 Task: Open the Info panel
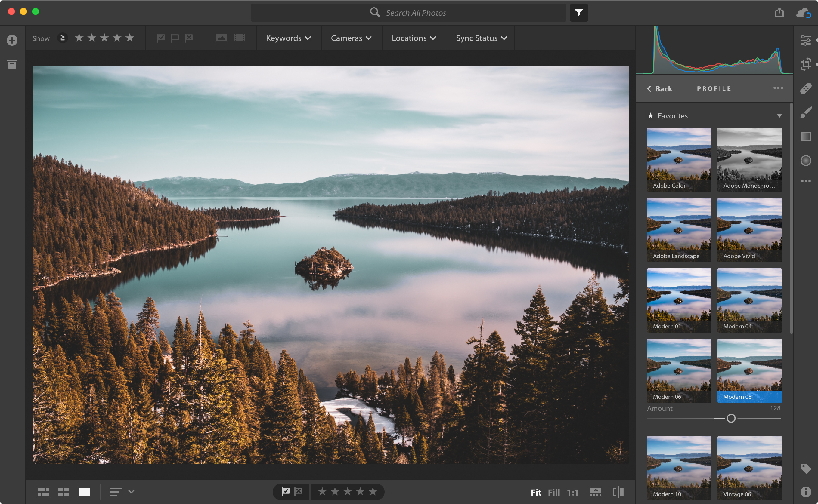tap(807, 492)
